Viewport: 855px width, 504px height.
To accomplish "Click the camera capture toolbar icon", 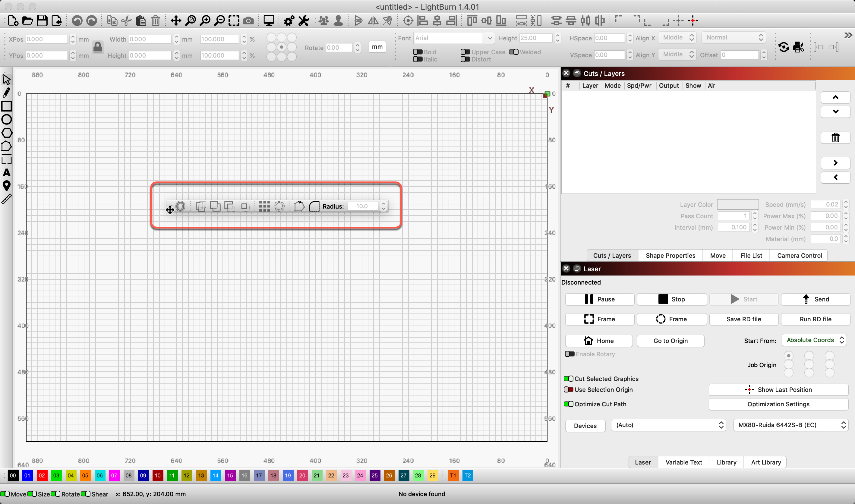I will 248,21.
